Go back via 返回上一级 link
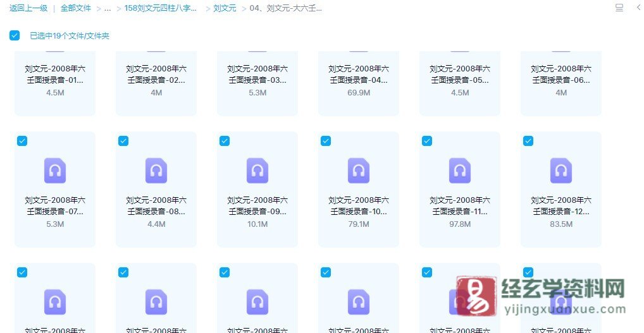Viewport: 644px width, 333px height. click(28, 8)
